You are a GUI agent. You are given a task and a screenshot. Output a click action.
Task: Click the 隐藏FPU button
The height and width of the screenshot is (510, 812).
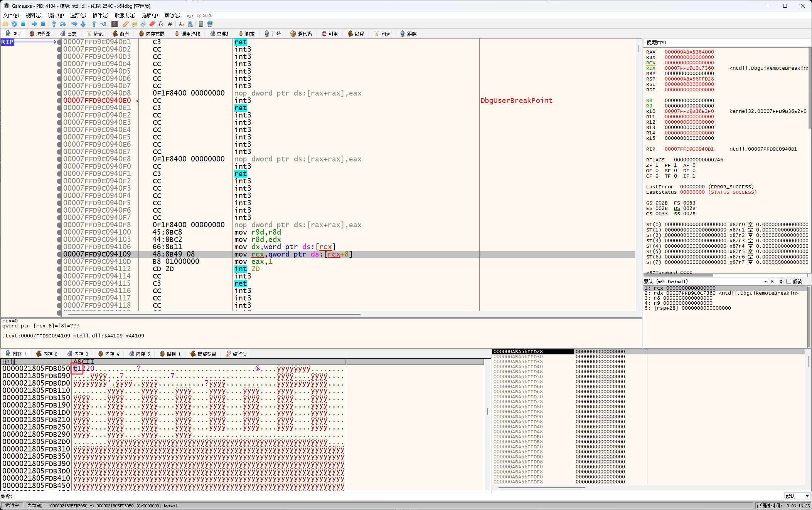click(x=656, y=42)
